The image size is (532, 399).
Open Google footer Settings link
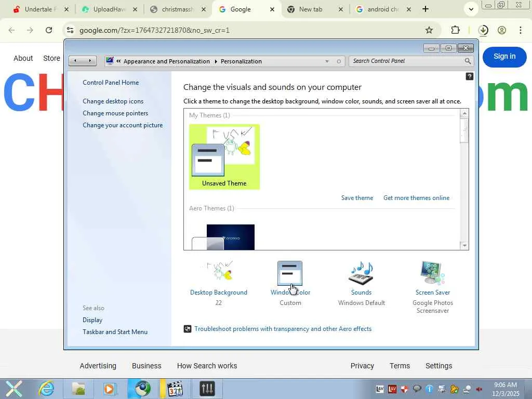(438, 366)
